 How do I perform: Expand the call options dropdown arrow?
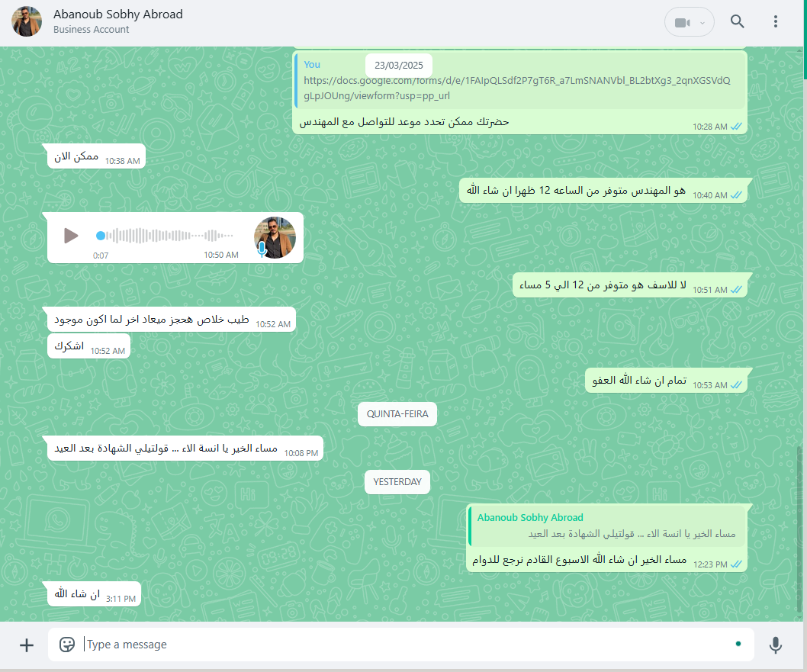point(702,23)
